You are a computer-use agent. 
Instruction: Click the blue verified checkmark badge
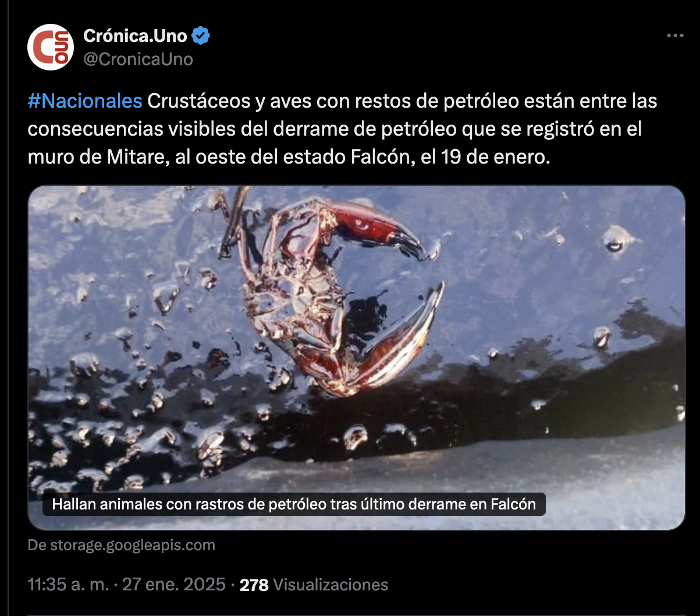[201, 36]
